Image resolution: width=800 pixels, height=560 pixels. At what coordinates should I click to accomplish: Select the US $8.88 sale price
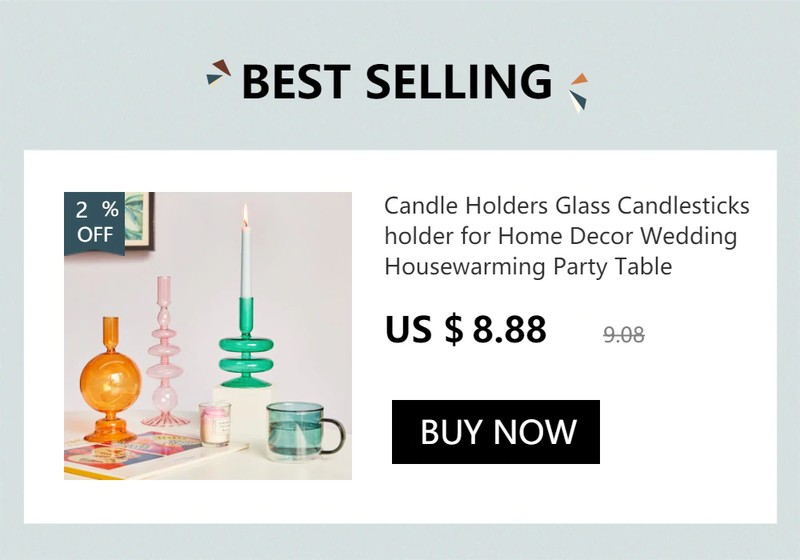pyautogui.click(x=465, y=329)
